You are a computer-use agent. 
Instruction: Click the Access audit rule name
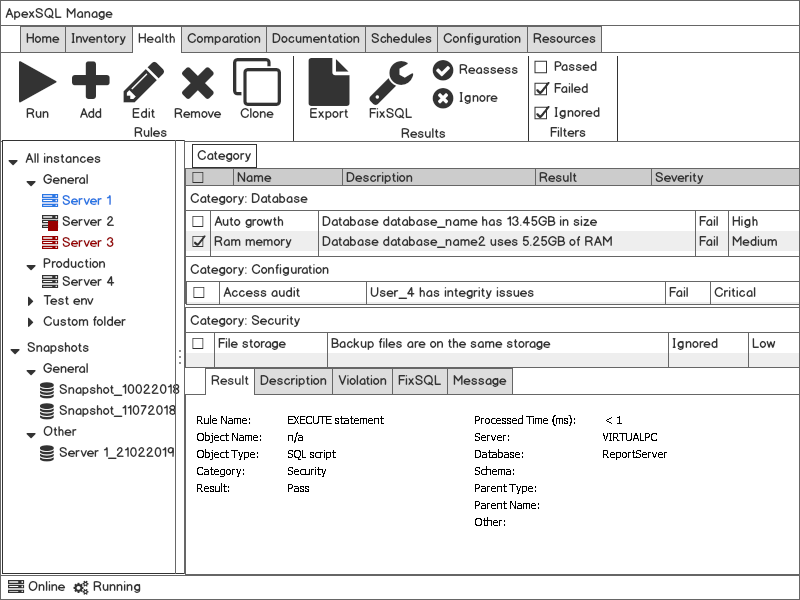(262, 292)
